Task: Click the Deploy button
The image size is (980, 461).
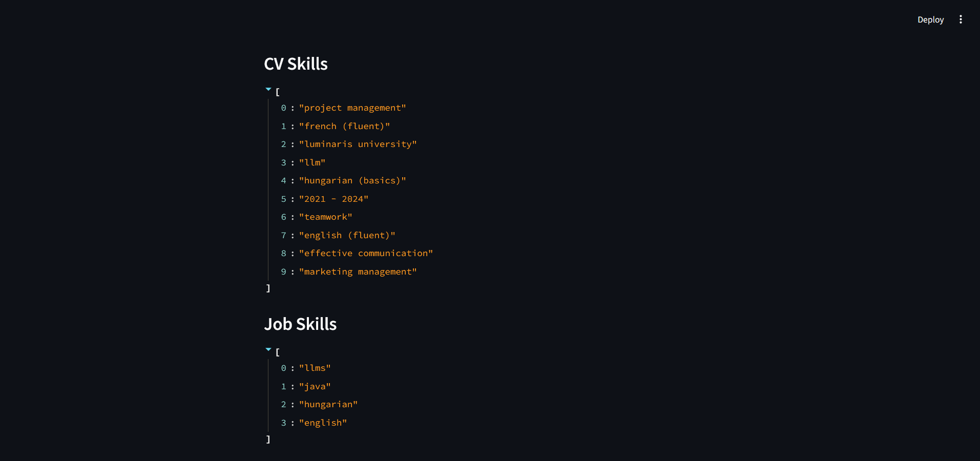Action: pyautogui.click(x=930, y=19)
